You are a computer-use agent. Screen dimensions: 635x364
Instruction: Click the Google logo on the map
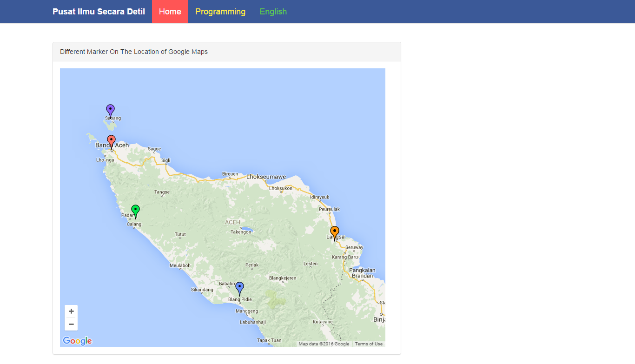click(77, 341)
